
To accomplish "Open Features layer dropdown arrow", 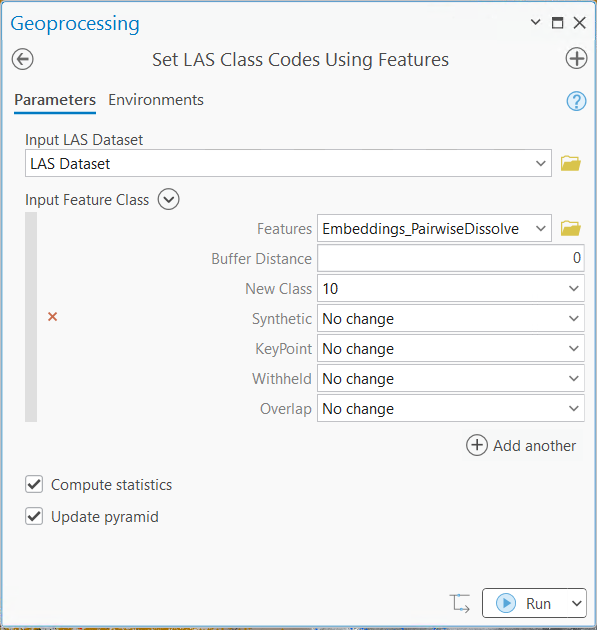I will [541, 228].
